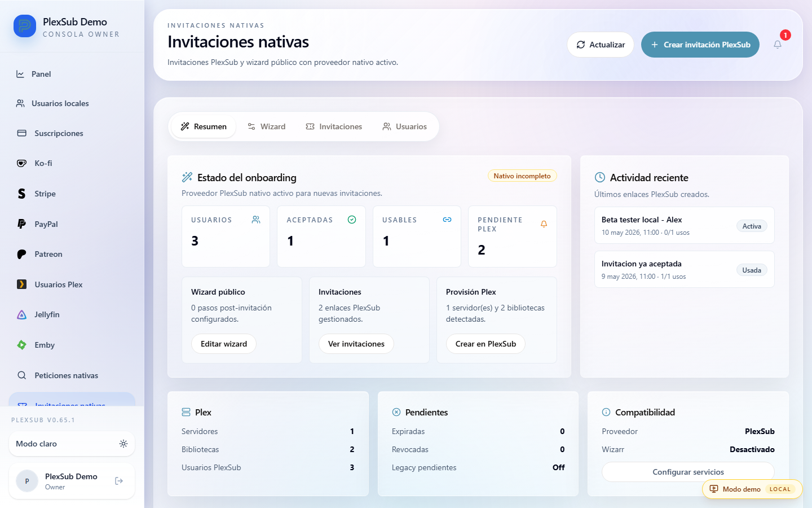The image size is (812, 508).
Task: Open Usuarios Plex in the sidebar
Action: (x=72, y=284)
